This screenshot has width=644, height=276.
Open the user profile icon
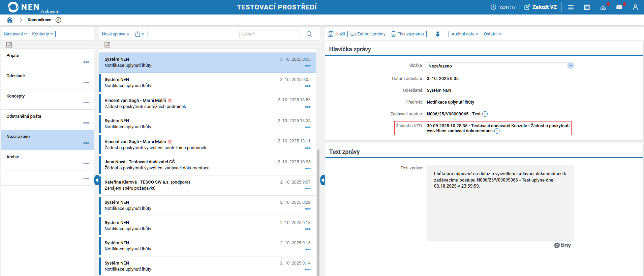click(635, 7)
